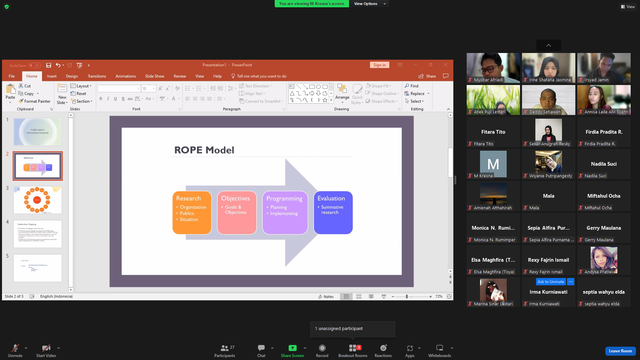Select slide 1 thumbnail
This screenshot has height=360, width=640.
pos(38,132)
